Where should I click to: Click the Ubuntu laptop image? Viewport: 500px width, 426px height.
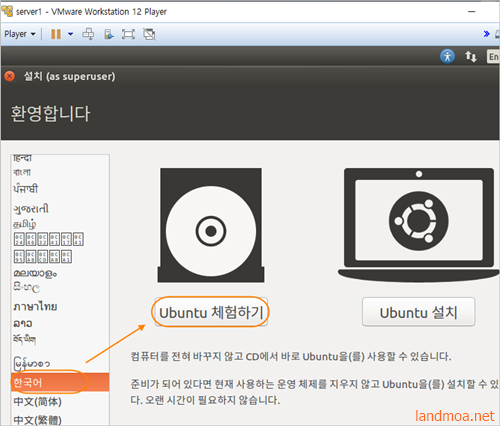[419, 225]
